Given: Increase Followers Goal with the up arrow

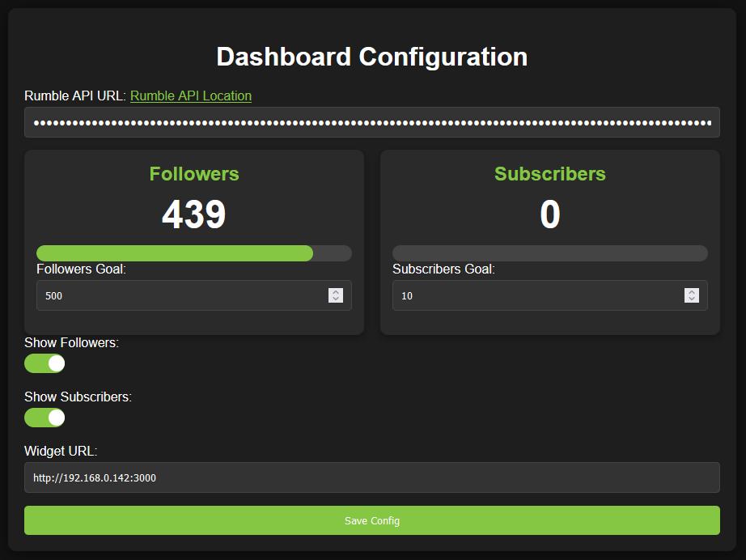Looking at the screenshot, I should (336, 291).
